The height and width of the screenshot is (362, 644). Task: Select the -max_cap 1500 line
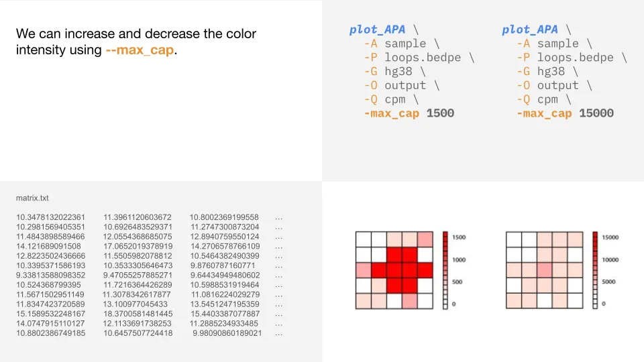[409, 113]
